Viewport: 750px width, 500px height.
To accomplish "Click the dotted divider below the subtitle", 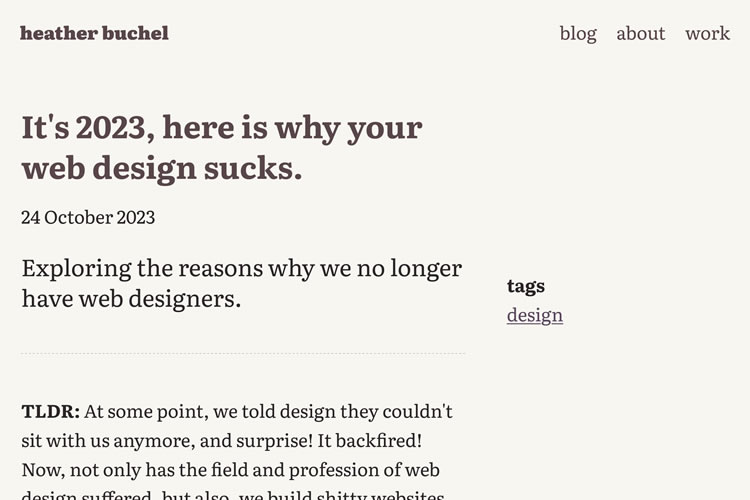I will [x=243, y=353].
